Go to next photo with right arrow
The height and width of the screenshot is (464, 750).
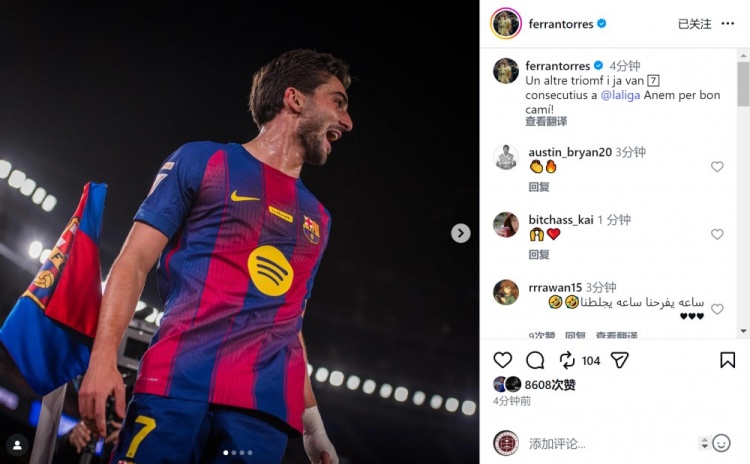point(460,233)
